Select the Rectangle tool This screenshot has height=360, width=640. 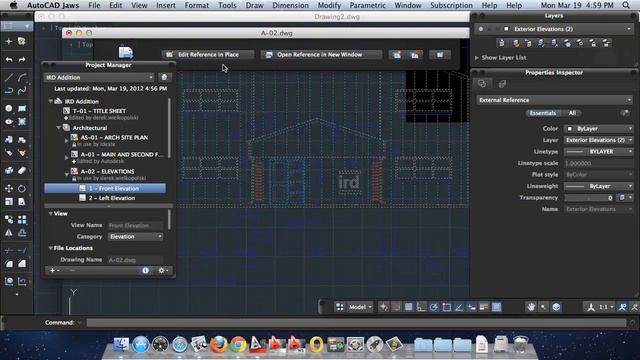click(x=22, y=108)
